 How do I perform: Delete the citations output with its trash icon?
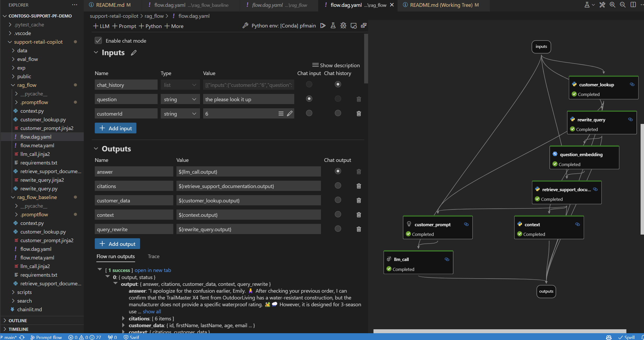pyautogui.click(x=359, y=186)
